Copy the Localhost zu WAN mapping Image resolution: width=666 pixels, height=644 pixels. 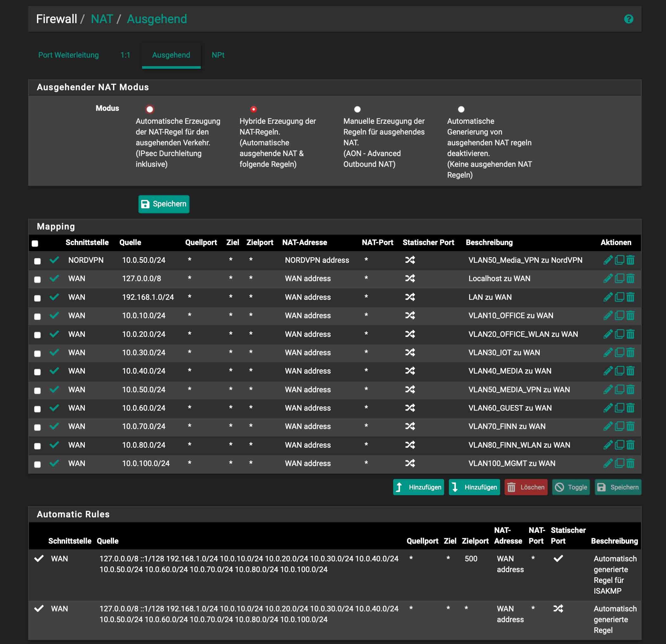tap(619, 278)
